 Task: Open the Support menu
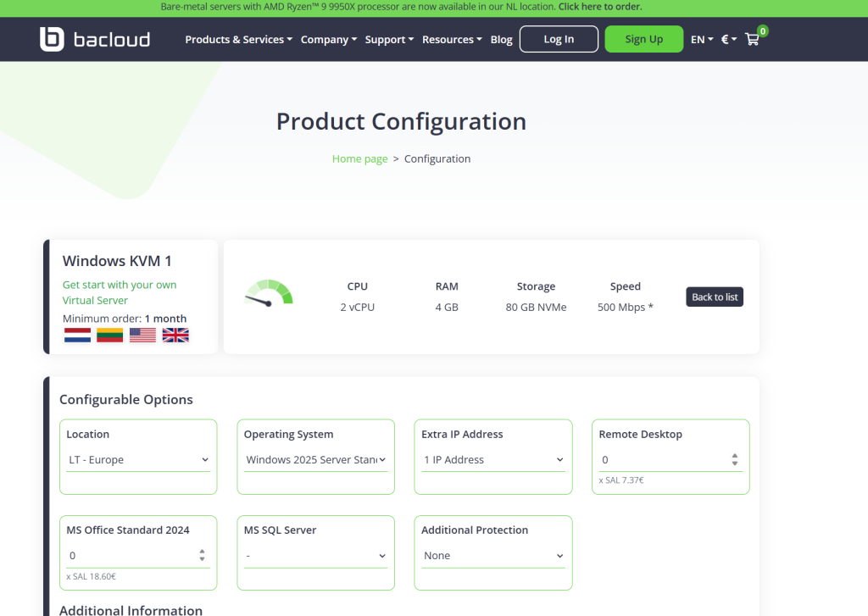click(x=389, y=39)
